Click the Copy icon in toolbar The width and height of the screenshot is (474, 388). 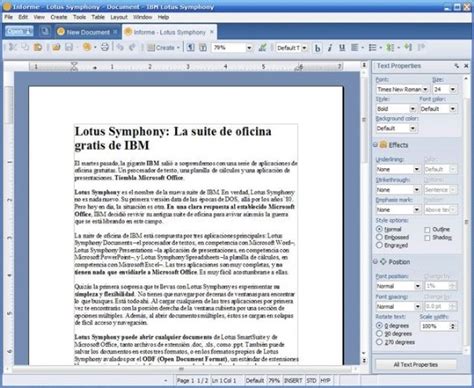[25, 47]
